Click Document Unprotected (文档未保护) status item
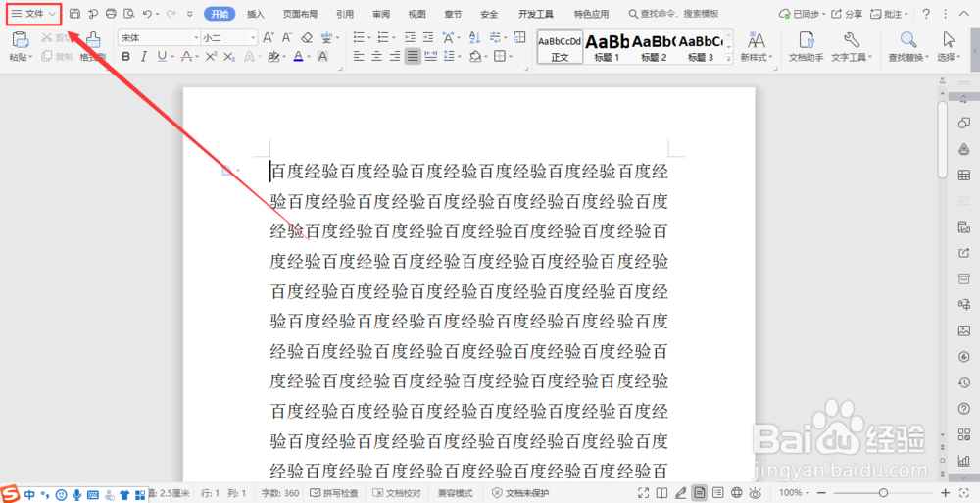This screenshot has width=980, height=503. (x=520, y=493)
